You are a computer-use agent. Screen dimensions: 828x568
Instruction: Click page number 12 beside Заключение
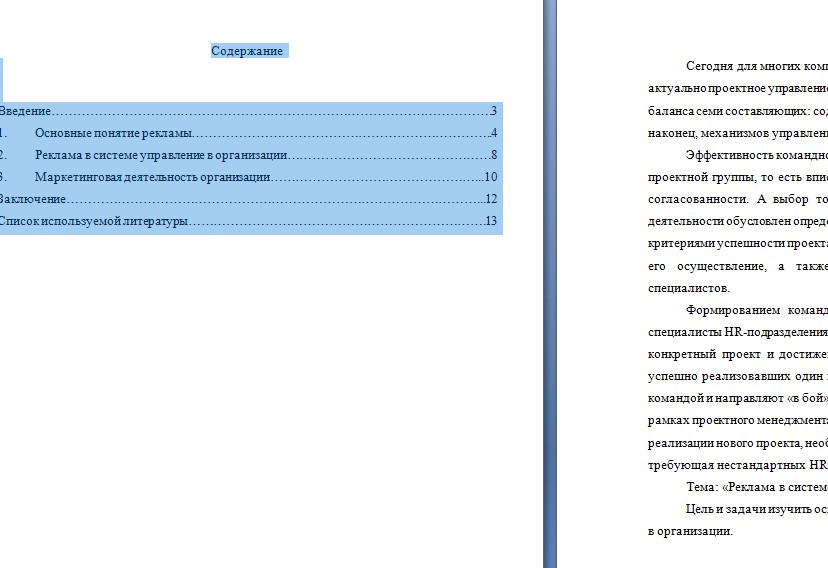click(491, 199)
